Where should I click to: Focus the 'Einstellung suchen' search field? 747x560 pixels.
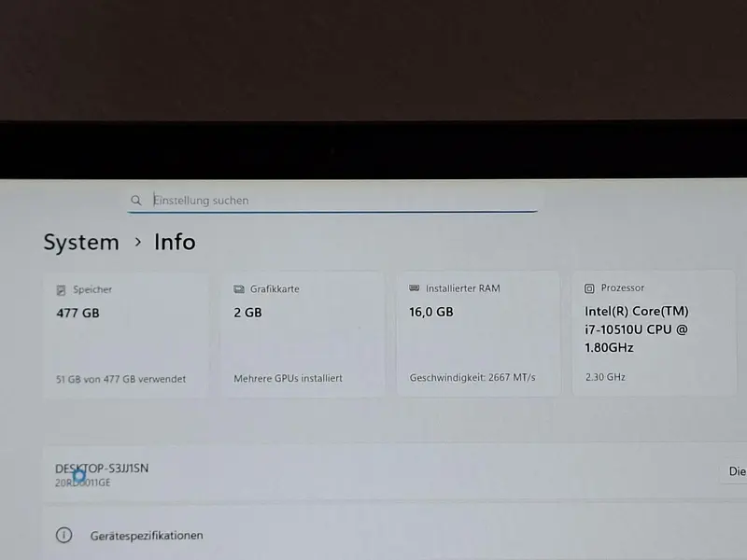click(332, 201)
